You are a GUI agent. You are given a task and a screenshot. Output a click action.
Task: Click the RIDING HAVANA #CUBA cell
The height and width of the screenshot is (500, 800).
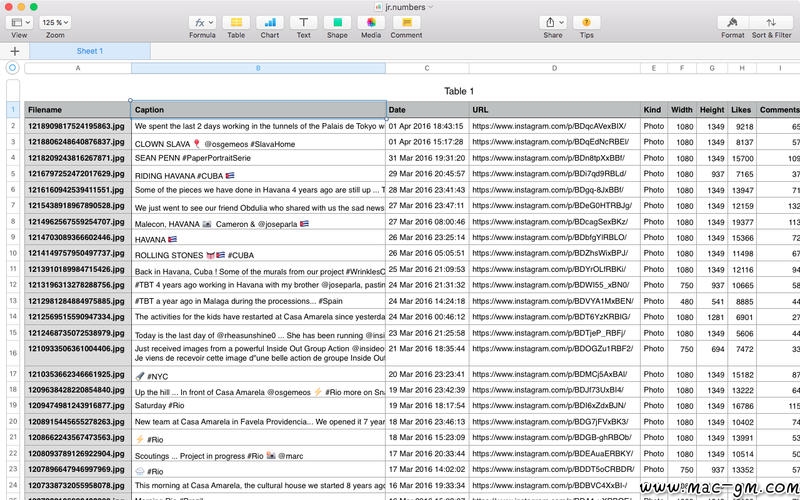click(x=258, y=174)
